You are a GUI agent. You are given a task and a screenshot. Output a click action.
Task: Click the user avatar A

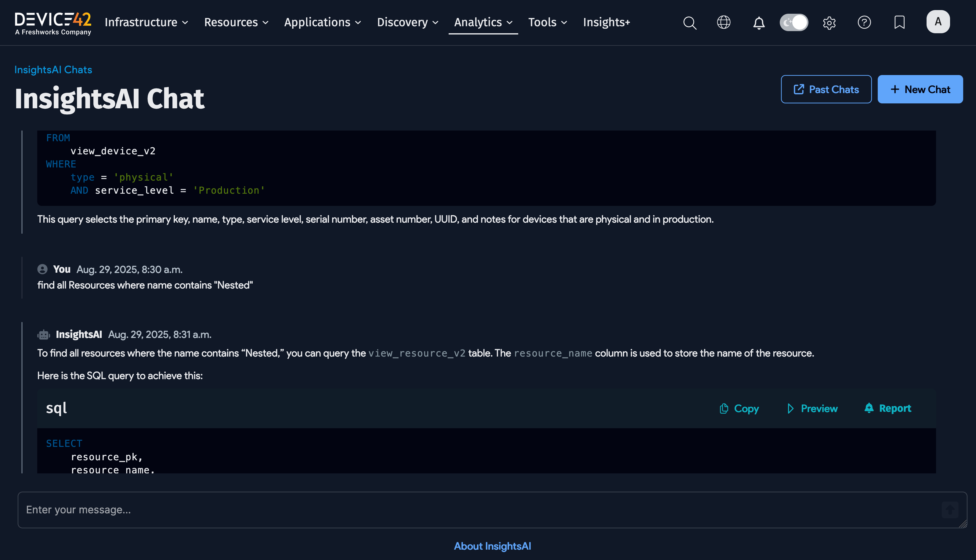click(938, 22)
